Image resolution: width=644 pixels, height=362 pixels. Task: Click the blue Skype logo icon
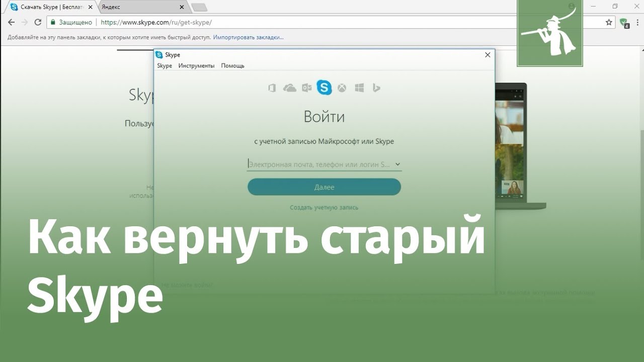click(325, 87)
